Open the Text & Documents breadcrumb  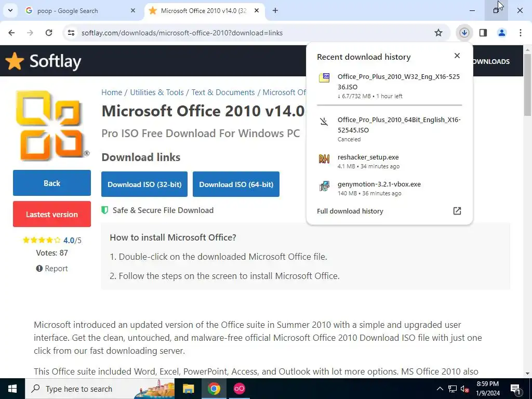pos(223,92)
